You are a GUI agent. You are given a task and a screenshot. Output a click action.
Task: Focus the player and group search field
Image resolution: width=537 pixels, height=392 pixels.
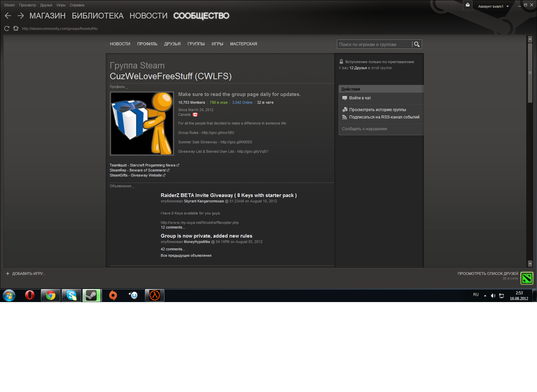[x=375, y=44]
